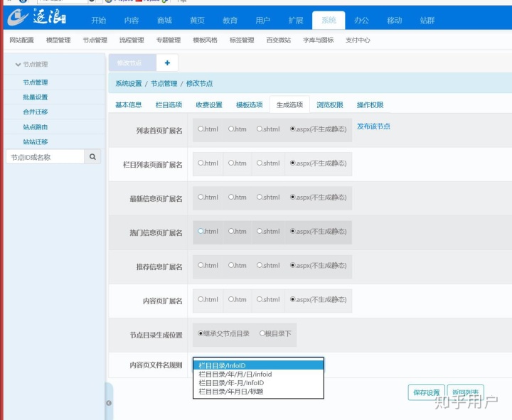Open the 移动 top menu
This screenshot has width=512, height=420.
(x=395, y=21)
